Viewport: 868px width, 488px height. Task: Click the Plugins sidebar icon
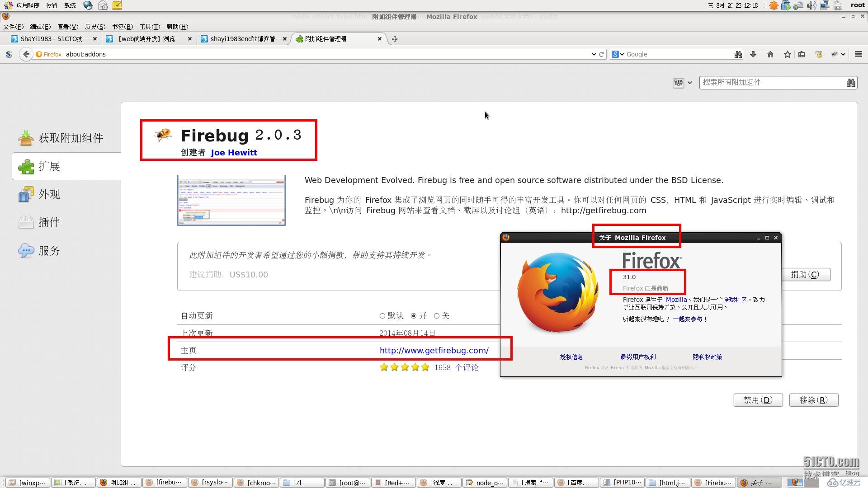coord(25,222)
